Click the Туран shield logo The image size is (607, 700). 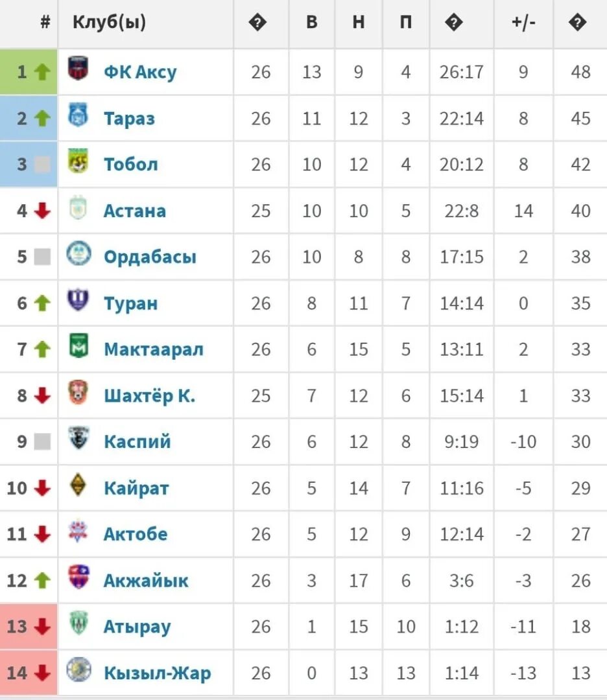78,299
